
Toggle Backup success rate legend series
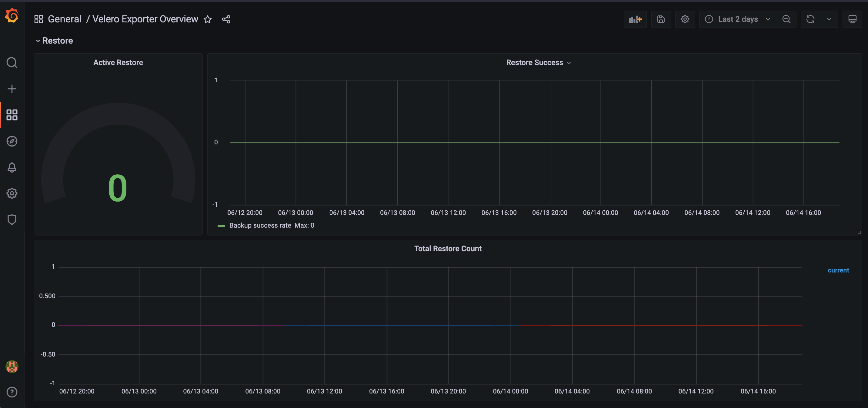tap(260, 225)
